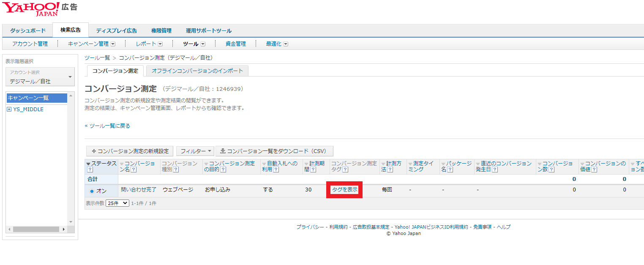Download conversion list as CSV
644x265 pixels.
pyautogui.click(x=274, y=151)
